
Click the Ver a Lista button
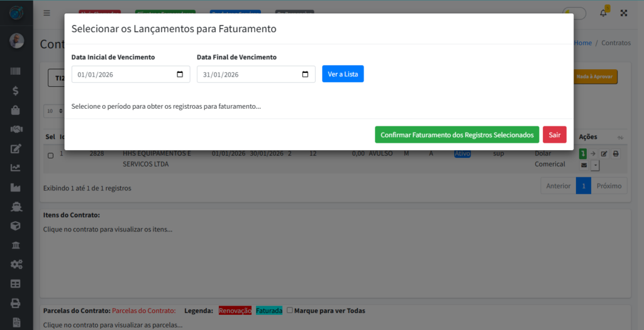(x=343, y=74)
